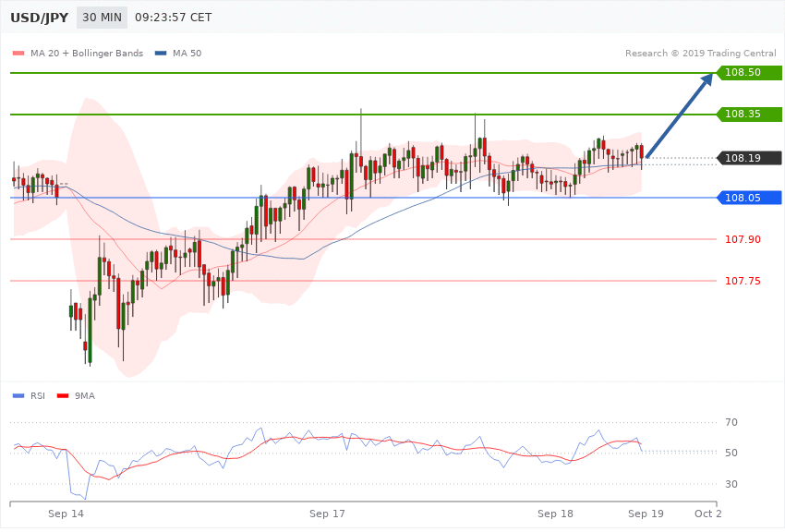The height and width of the screenshot is (532, 785).
Task: Click the RSI 30 level label
Action: pyautogui.click(x=731, y=484)
